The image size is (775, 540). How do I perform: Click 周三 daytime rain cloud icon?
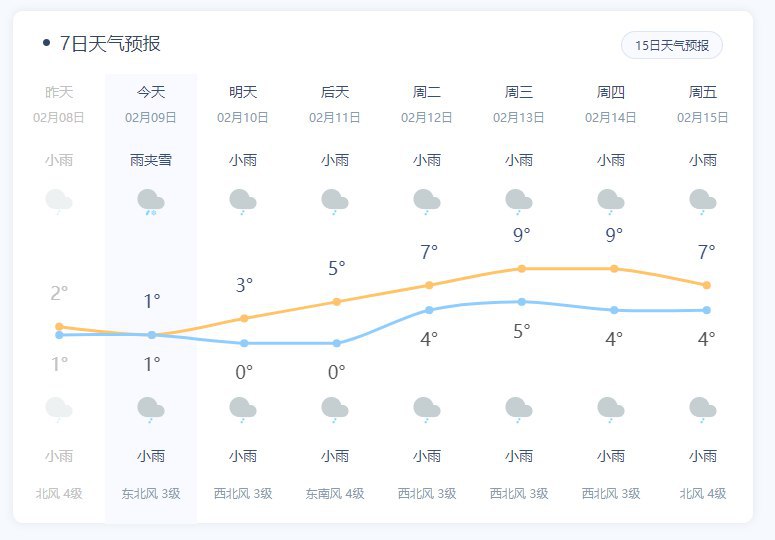(519, 201)
